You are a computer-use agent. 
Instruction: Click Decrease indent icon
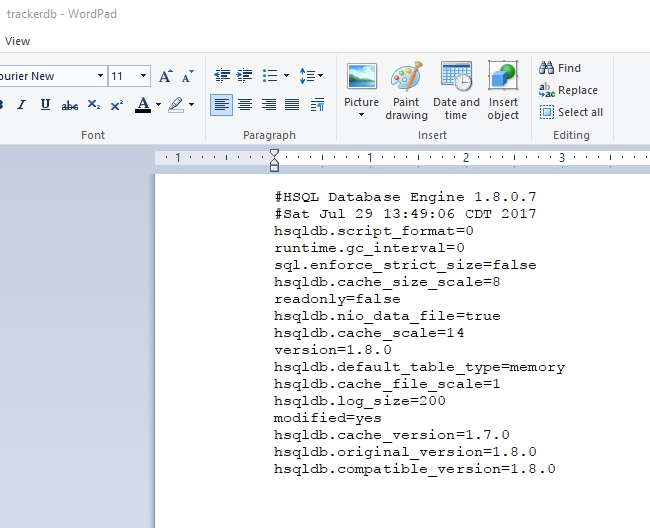pyautogui.click(x=222, y=75)
